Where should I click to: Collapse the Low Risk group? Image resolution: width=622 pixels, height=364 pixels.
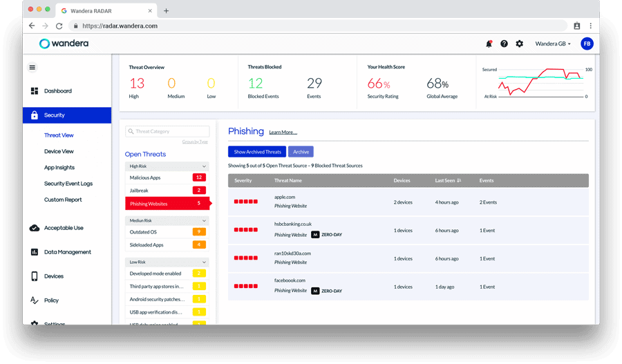(204, 262)
